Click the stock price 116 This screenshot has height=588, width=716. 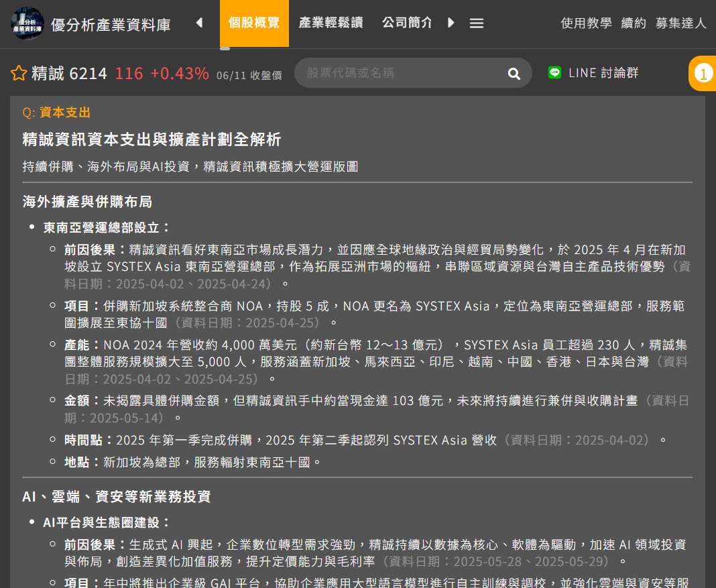tap(129, 74)
